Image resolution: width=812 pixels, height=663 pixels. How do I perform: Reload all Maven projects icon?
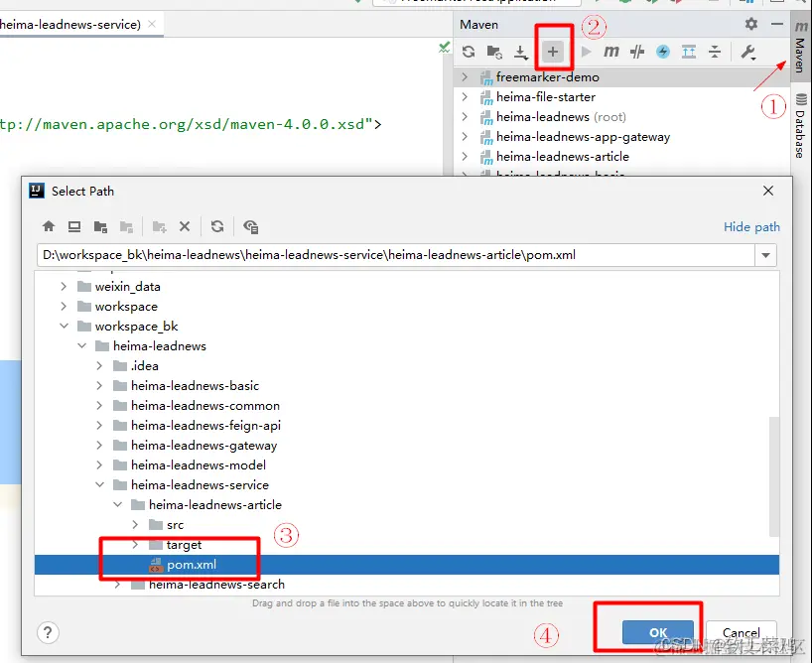[469, 52]
